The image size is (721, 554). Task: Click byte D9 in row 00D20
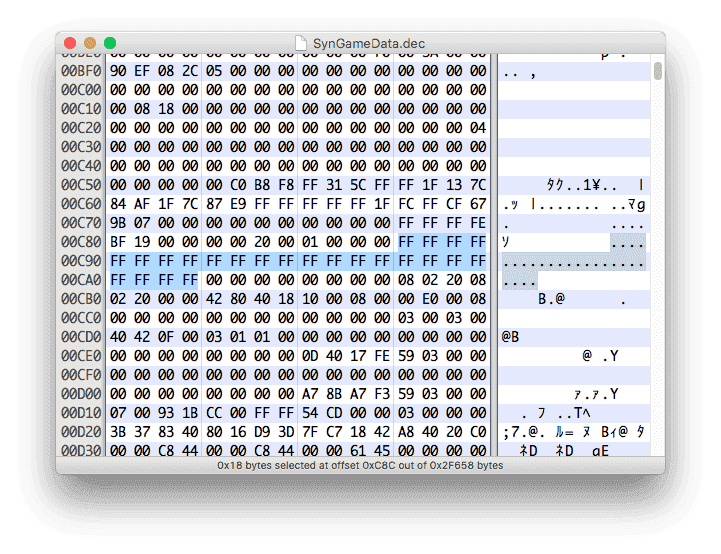[x=262, y=432]
